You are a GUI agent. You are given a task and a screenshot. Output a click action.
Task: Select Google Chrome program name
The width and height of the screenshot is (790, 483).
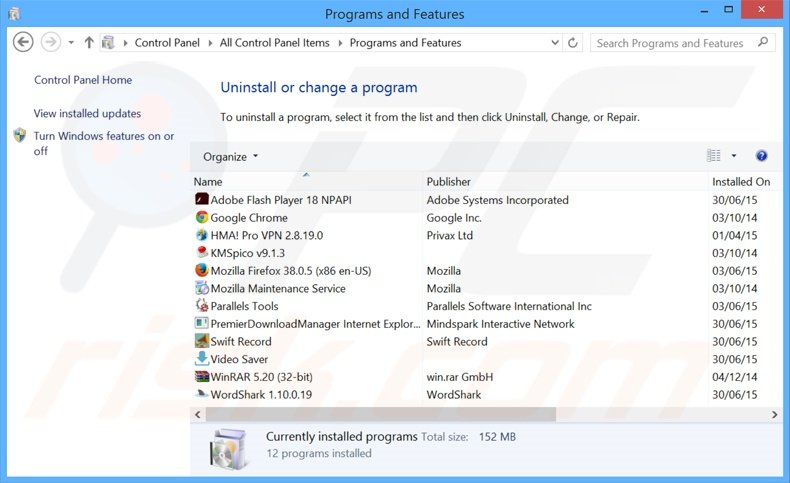point(249,218)
